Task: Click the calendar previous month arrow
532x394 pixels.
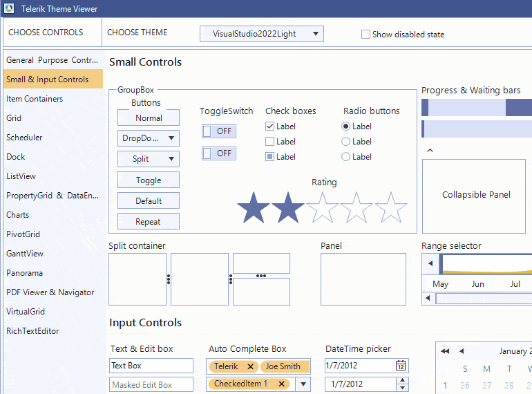Action: pyautogui.click(x=462, y=351)
